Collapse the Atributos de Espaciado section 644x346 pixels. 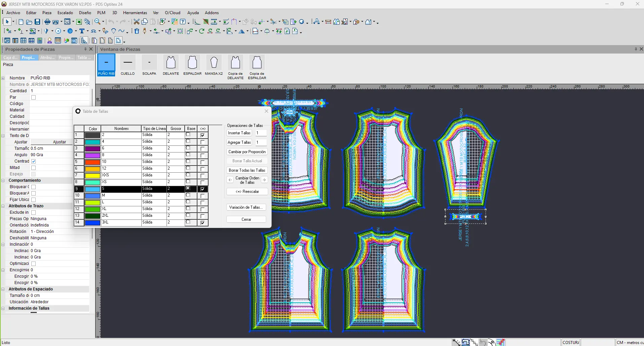[x=3, y=289]
